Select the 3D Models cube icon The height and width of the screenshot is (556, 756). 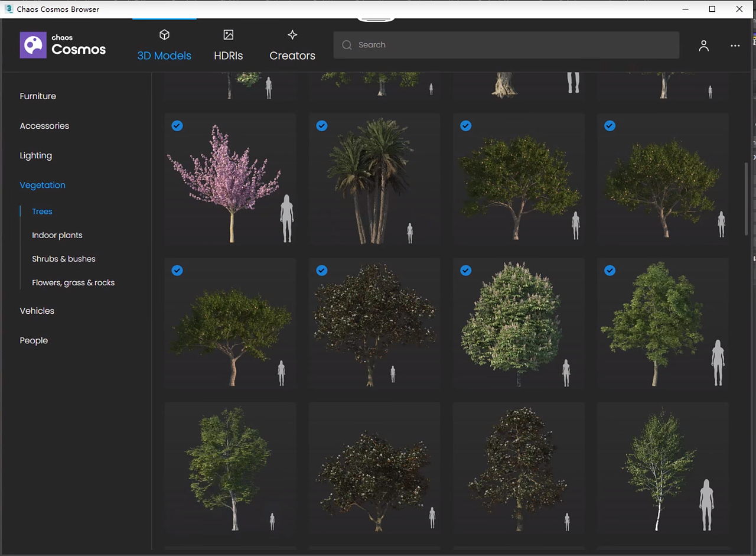pyautogui.click(x=164, y=34)
